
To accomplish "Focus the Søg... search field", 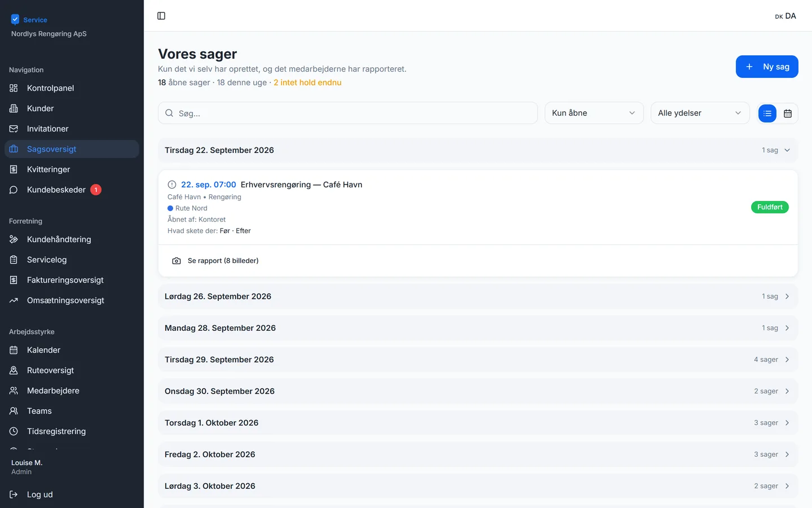I will pos(347,113).
